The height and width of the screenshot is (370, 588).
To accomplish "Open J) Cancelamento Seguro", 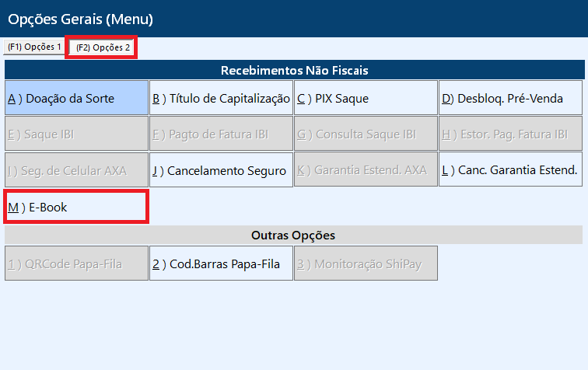I will [x=221, y=169].
